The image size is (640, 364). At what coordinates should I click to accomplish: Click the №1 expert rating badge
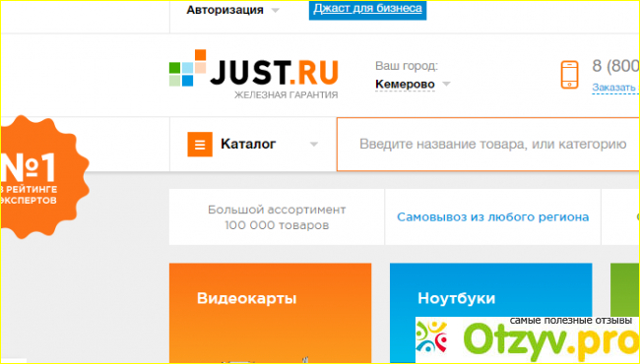click(43, 177)
